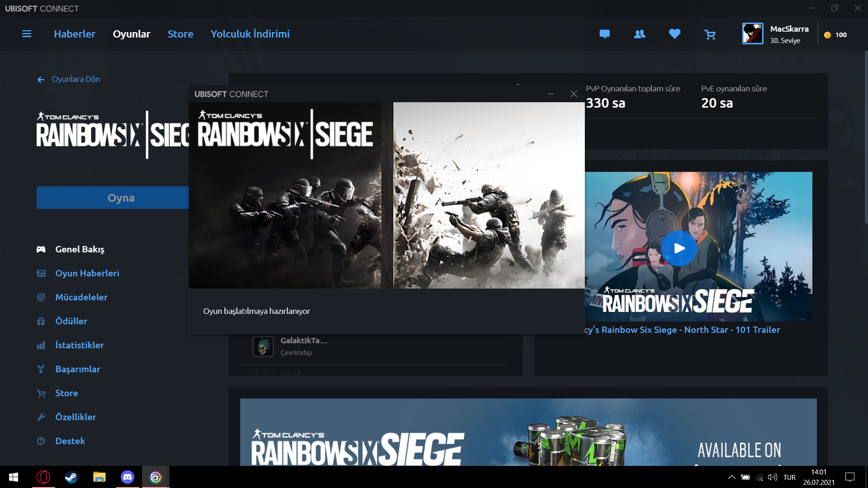Open the Mücadeleler section
The height and width of the screenshot is (488, 868).
(x=81, y=297)
